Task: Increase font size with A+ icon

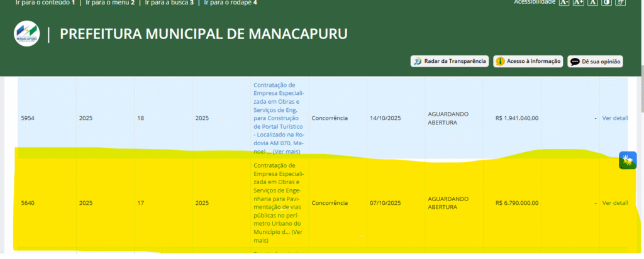Action: click(579, 3)
